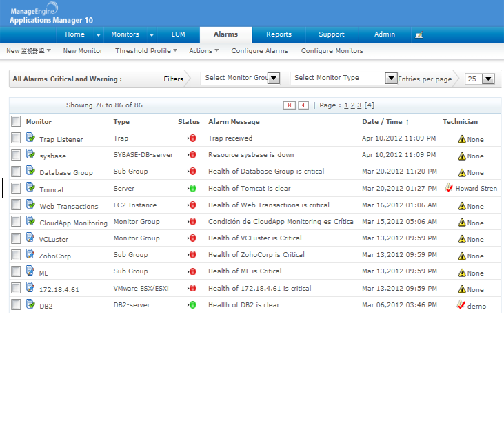
Task: Open the Select Monitor Type dropdown
Action: pyautogui.click(x=343, y=78)
